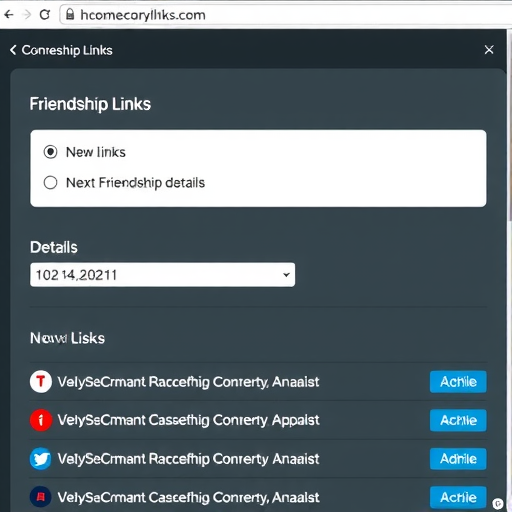
Task: Click the white circle red T icon
Action: pos(41,382)
